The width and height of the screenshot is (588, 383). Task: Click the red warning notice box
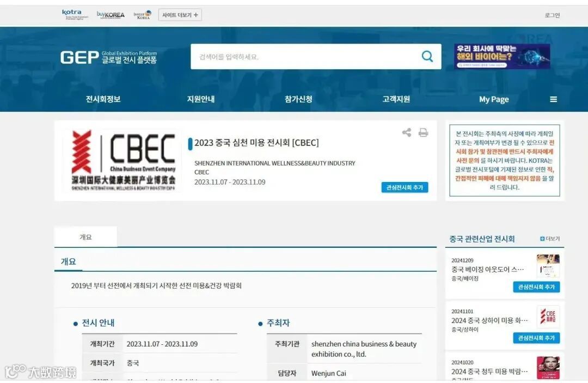click(x=505, y=161)
